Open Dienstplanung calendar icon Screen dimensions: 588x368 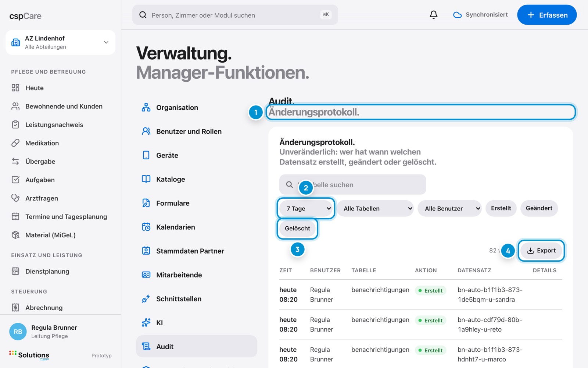pos(15,271)
